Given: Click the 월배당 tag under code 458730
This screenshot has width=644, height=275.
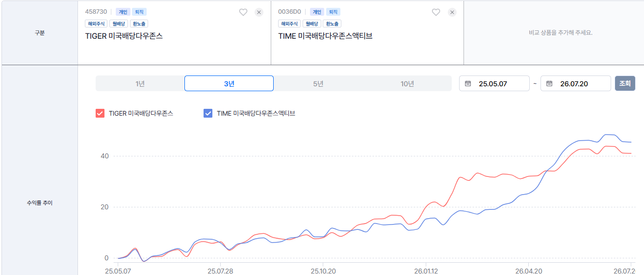Looking at the screenshot, I should click(x=119, y=24).
